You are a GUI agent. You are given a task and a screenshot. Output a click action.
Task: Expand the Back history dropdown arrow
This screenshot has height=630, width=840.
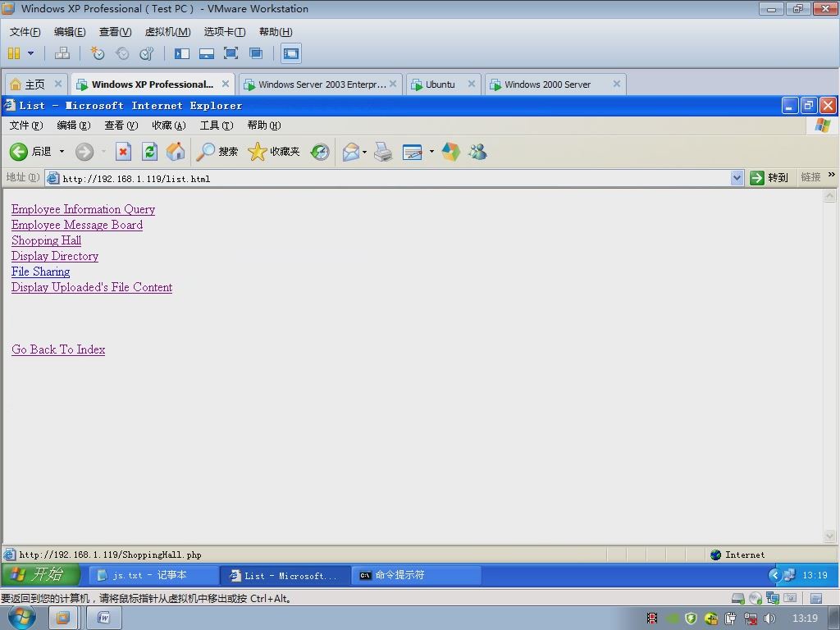[x=62, y=152]
